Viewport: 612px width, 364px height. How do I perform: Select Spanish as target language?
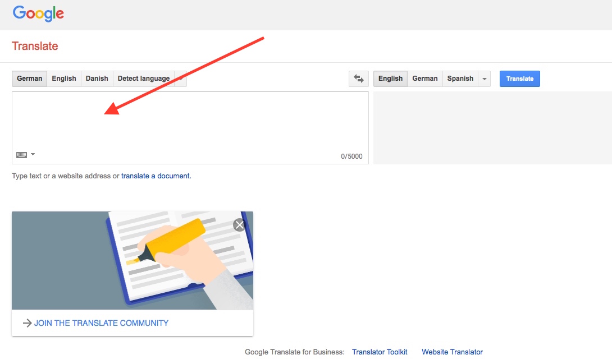click(460, 79)
